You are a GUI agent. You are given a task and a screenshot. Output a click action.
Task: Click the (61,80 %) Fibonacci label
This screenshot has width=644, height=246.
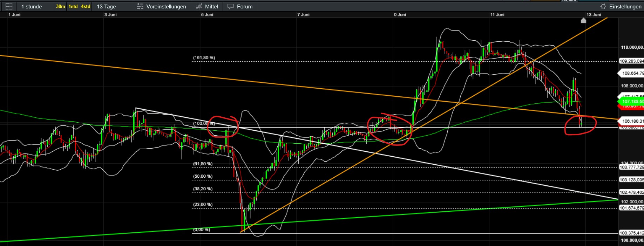pyautogui.click(x=203, y=164)
